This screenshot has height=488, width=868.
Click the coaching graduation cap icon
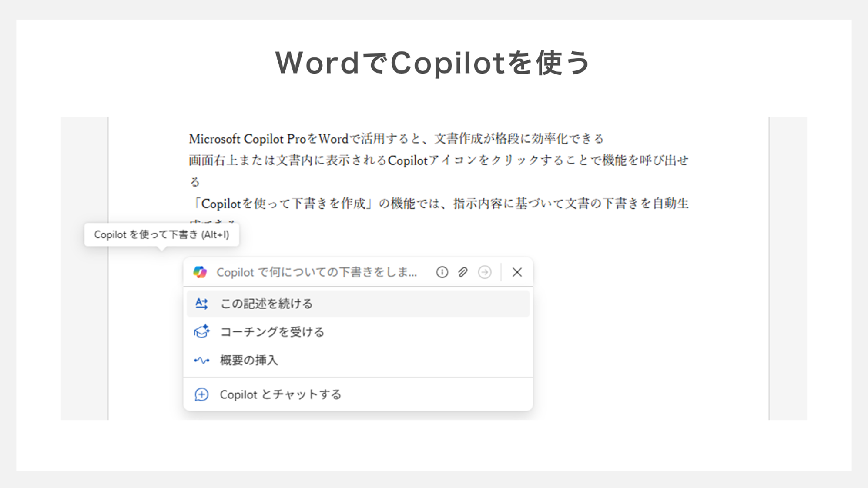pyautogui.click(x=201, y=332)
